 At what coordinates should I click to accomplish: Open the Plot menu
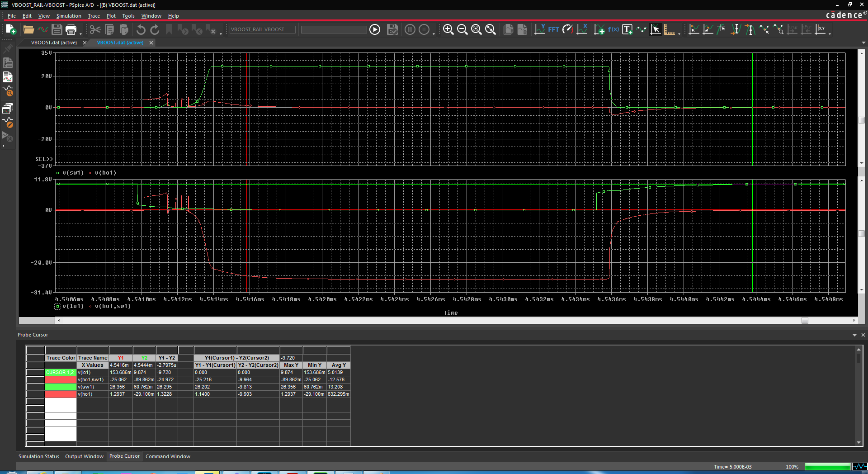(111, 16)
